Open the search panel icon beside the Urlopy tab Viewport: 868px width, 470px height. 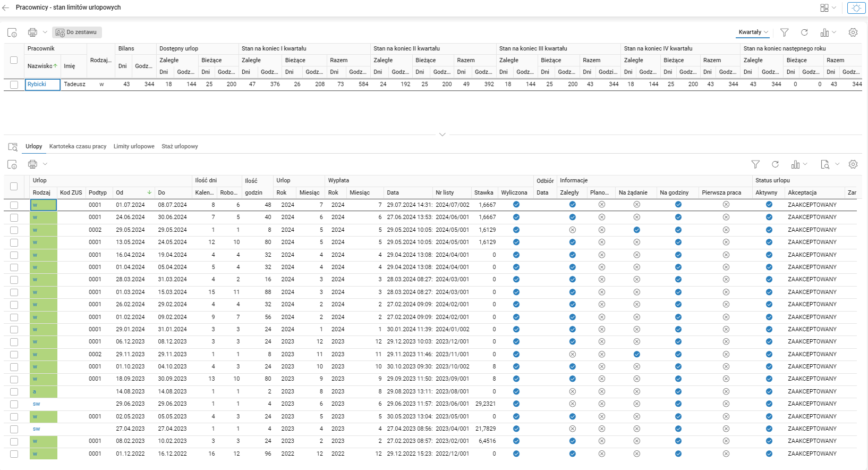pos(13,147)
